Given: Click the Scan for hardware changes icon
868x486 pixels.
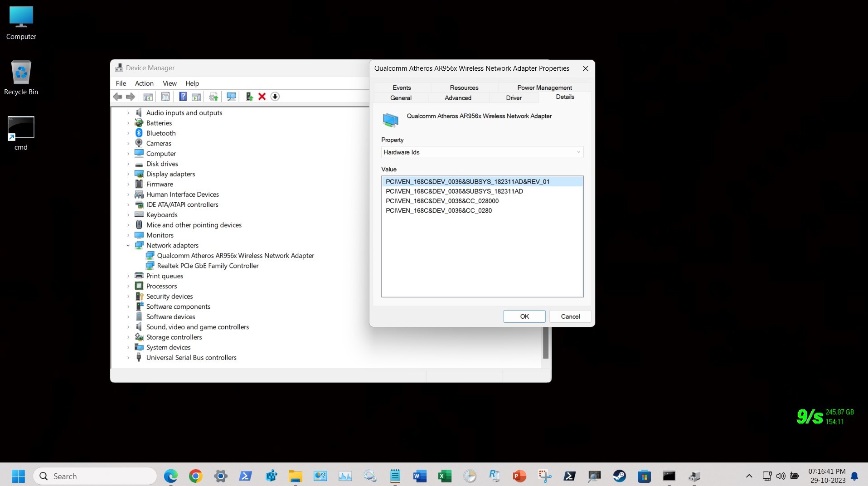Looking at the screenshot, I should point(231,97).
